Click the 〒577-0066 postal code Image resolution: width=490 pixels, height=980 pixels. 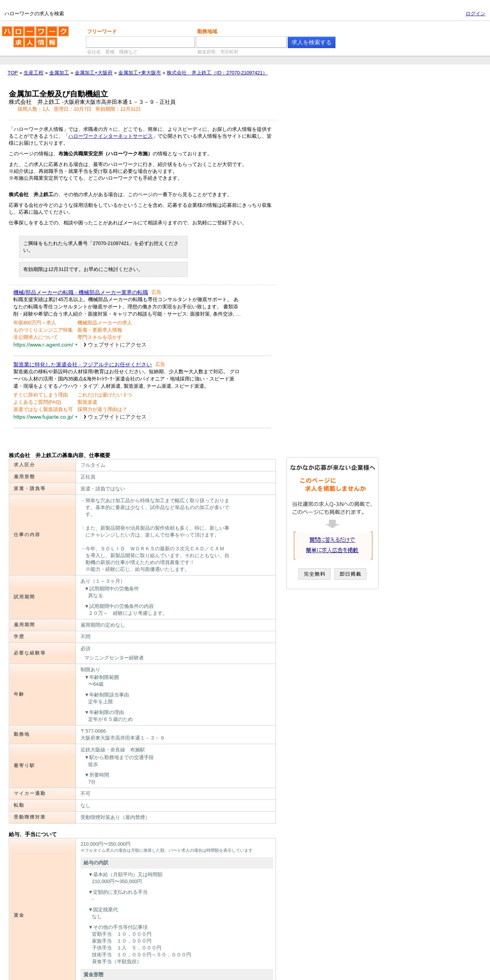point(93,731)
